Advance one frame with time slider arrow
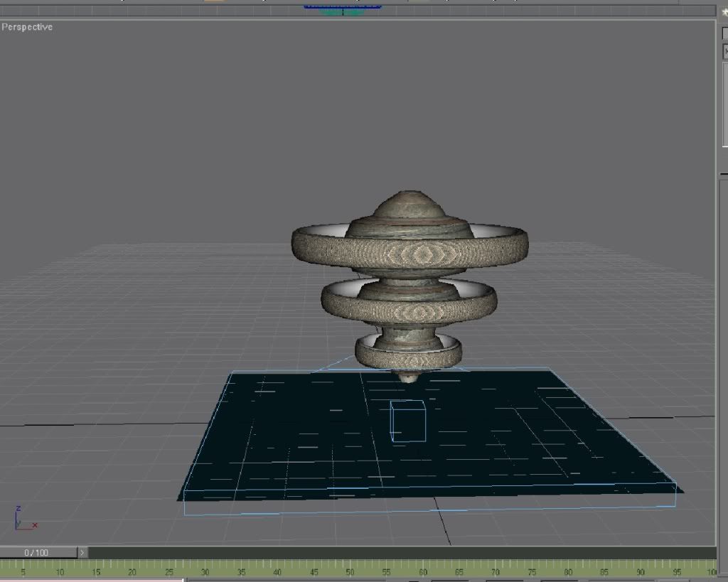Image resolution: width=728 pixels, height=582 pixels. pos(82,552)
